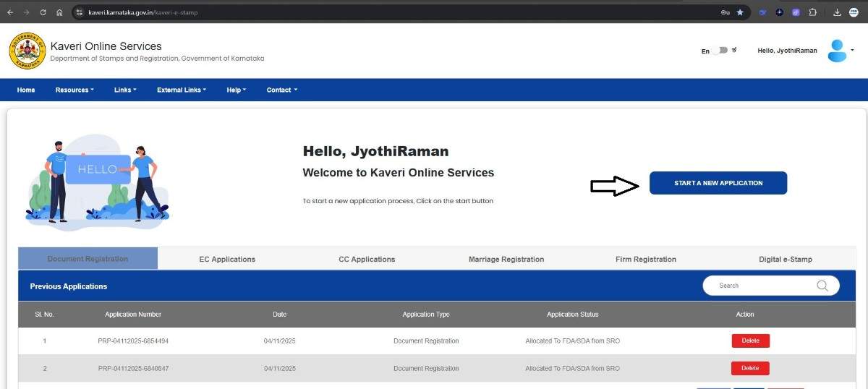Screen dimensions: 868x389
Task: Open the Marriage Registration tab
Action: (506, 259)
